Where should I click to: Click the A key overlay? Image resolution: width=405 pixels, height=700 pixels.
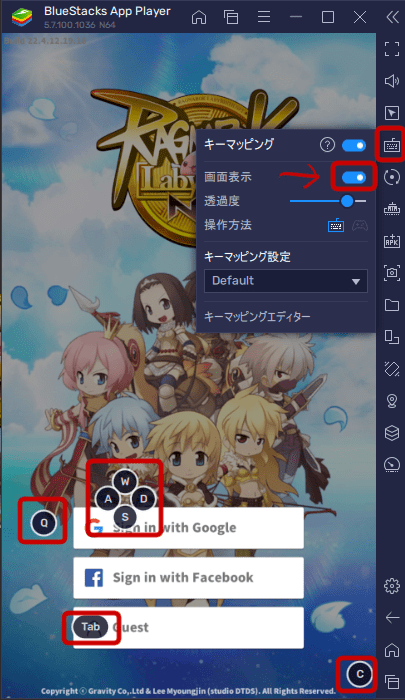[x=108, y=499]
